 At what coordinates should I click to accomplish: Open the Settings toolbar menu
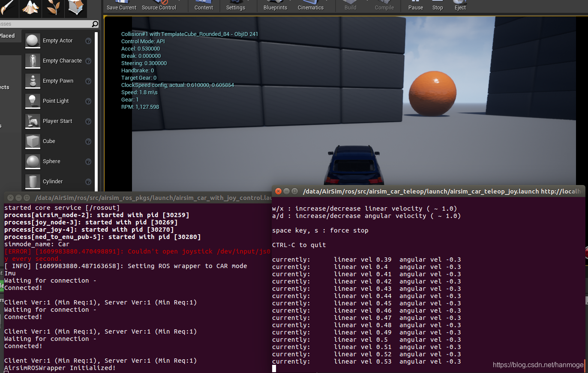click(236, 6)
